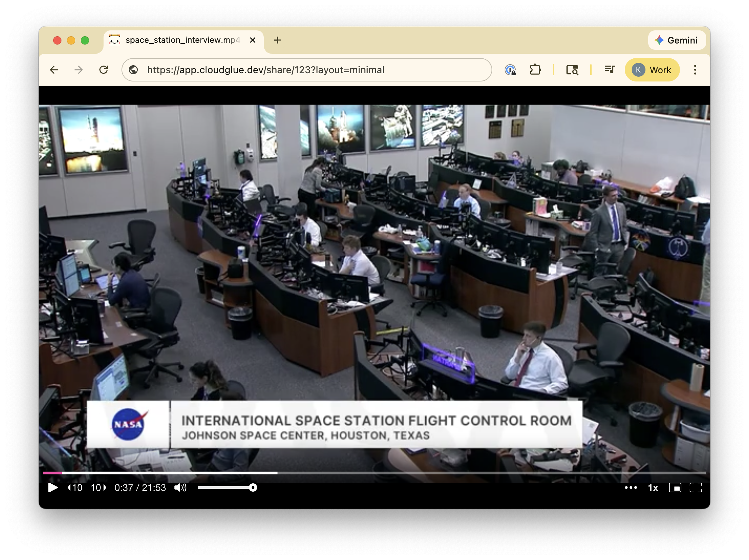
Task: Open the media controls icon
Action: pos(610,70)
